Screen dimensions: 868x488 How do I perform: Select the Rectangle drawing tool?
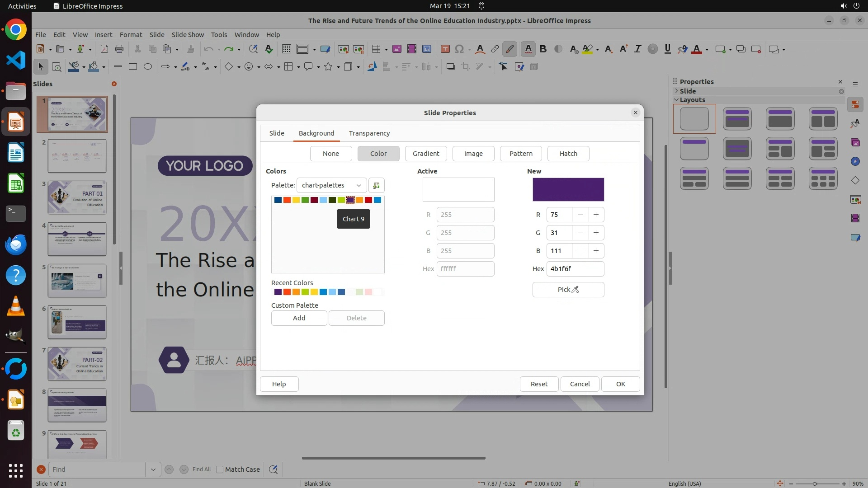pos(133,67)
